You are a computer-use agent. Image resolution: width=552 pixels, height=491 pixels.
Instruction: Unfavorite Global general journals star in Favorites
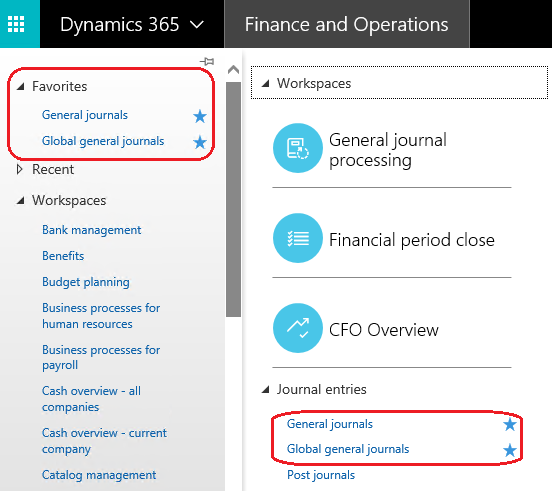tap(200, 142)
